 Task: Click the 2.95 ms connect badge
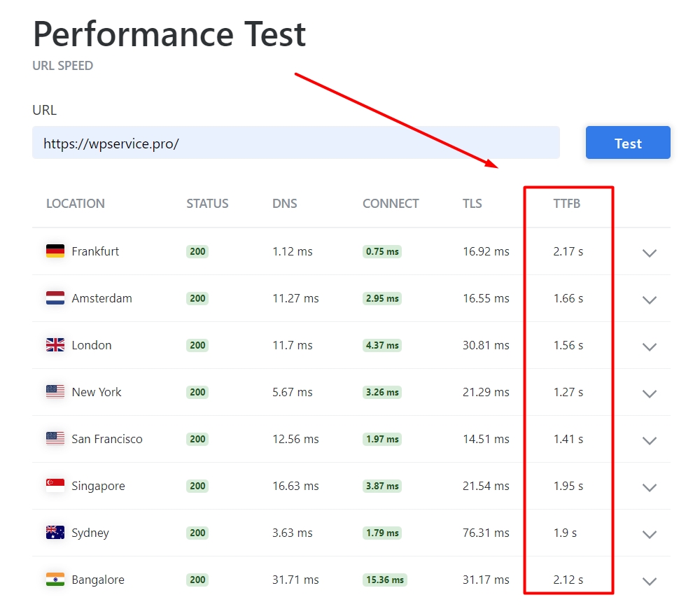click(382, 298)
